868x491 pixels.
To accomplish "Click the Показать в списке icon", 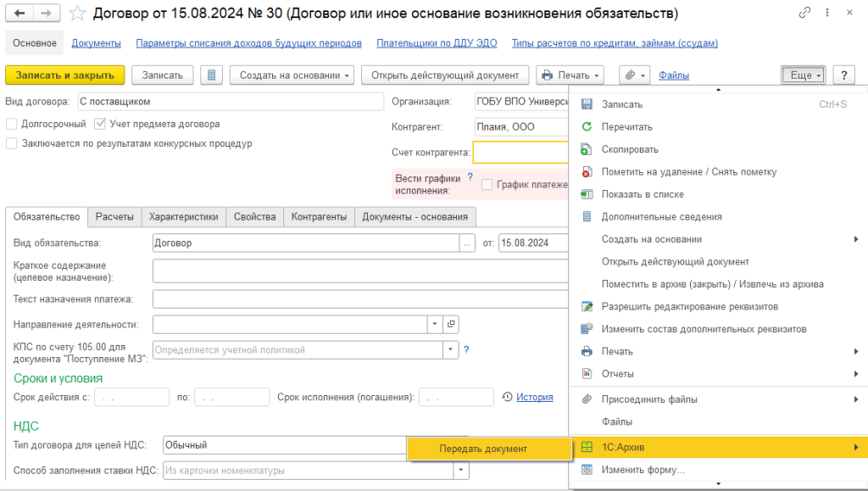I will click(x=587, y=194).
